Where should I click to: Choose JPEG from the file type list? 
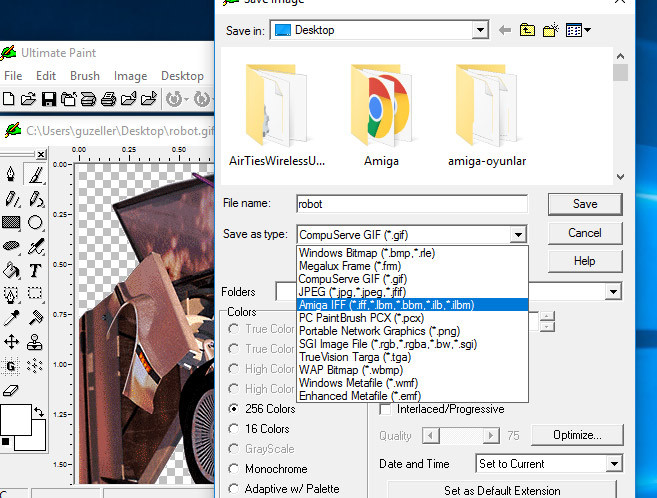(412, 292)
